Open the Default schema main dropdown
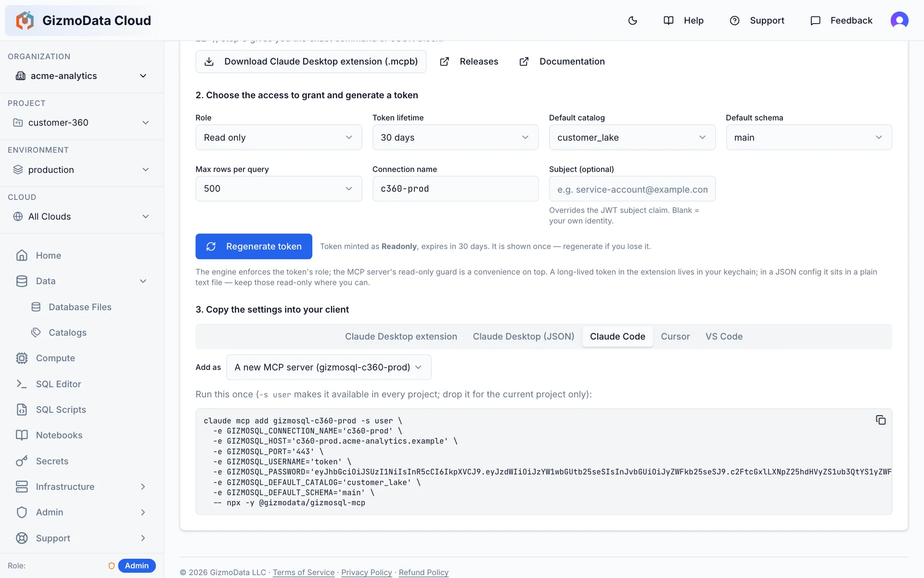 [808, 137]
